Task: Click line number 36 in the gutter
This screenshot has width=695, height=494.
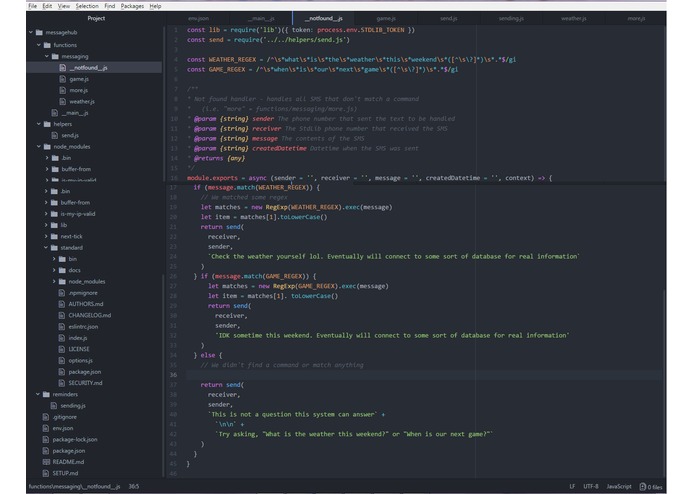Action: point(173,375)
